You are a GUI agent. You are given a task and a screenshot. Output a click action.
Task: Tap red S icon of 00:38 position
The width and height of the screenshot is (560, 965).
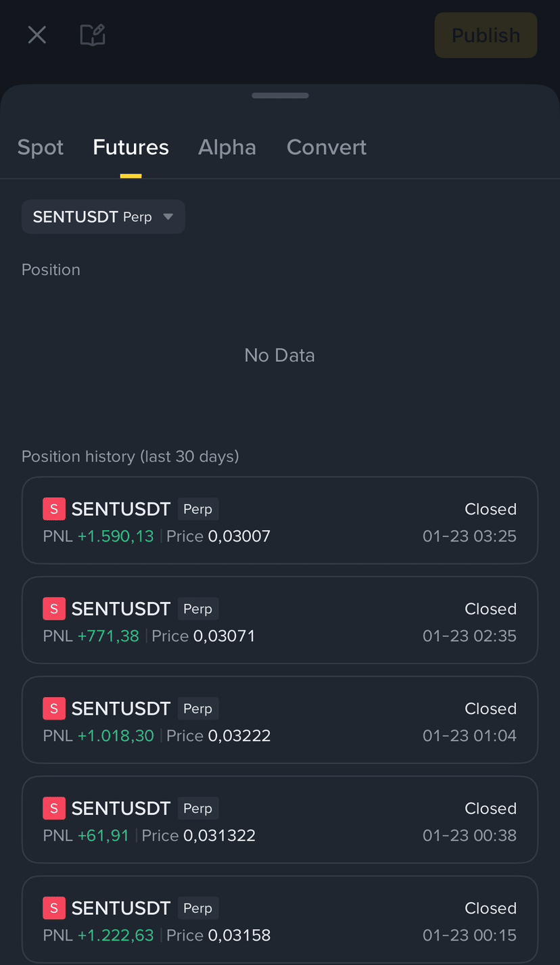(54, 808)
